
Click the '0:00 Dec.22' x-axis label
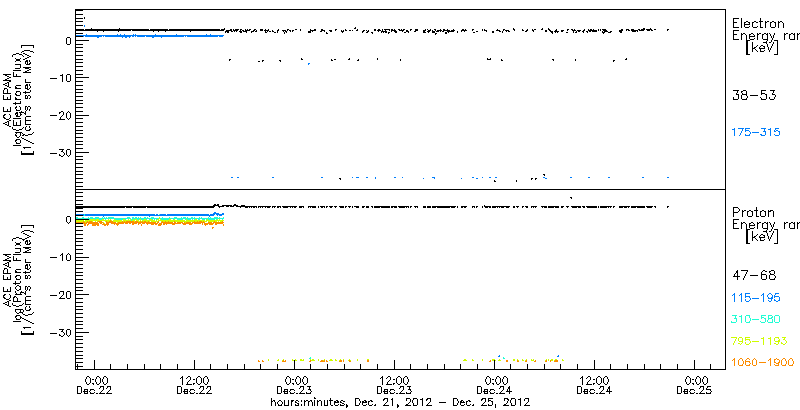pos(95,386)
